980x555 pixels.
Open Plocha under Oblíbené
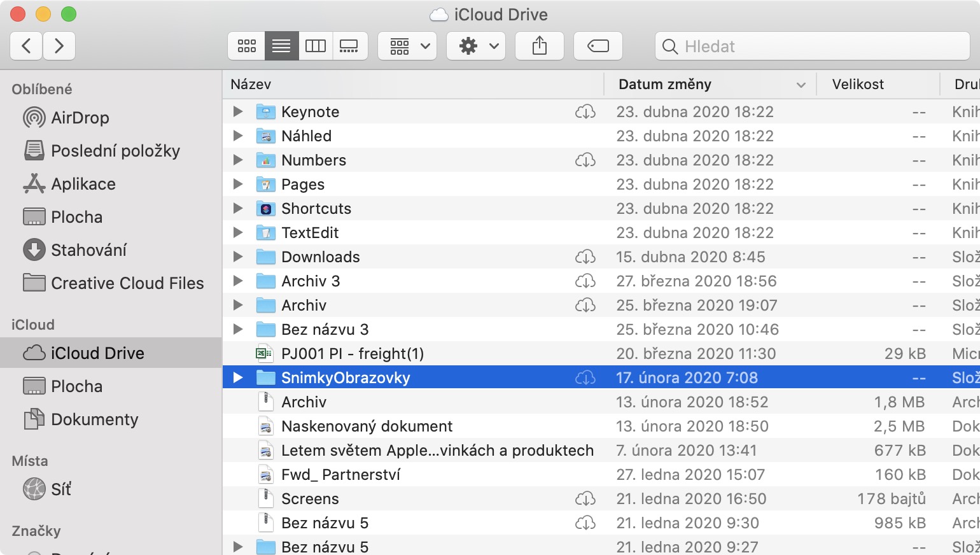click(x=111, y=217)
